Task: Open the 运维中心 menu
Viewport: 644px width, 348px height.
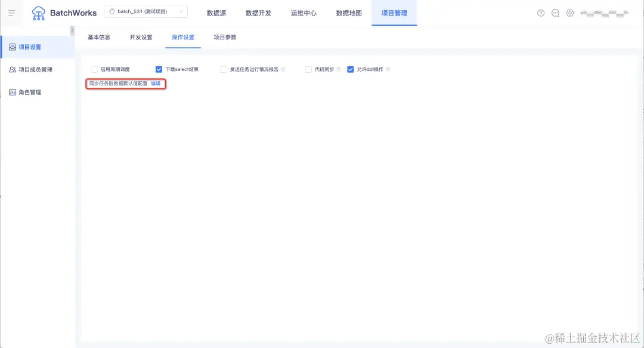Action: (x=304, y=13)
